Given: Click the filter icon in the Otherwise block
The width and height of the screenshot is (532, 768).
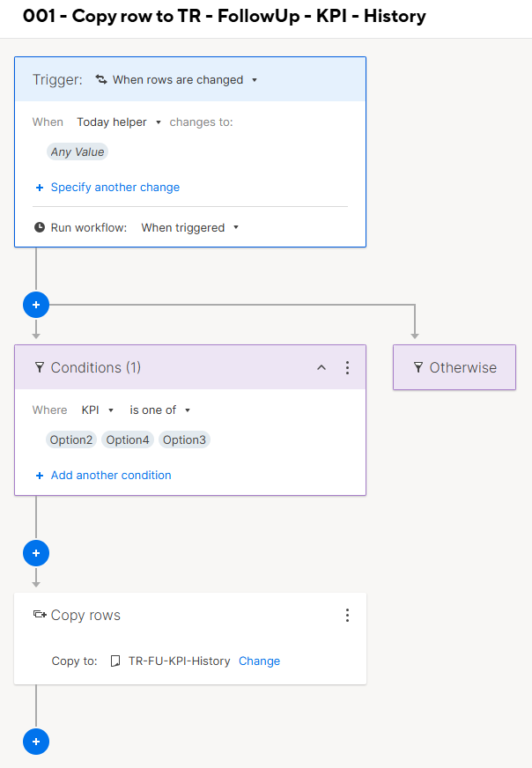Looking at the screenshot, I should tap(418, 368).
